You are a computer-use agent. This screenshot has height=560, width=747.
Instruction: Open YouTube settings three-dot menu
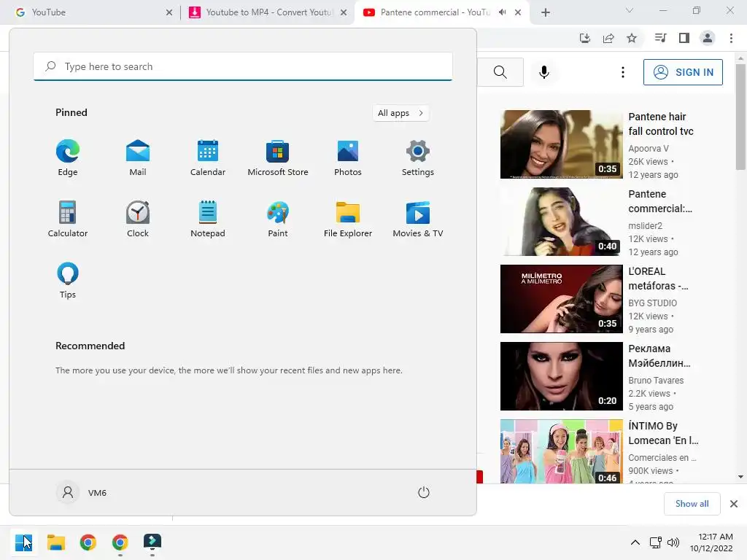[623, 72]
